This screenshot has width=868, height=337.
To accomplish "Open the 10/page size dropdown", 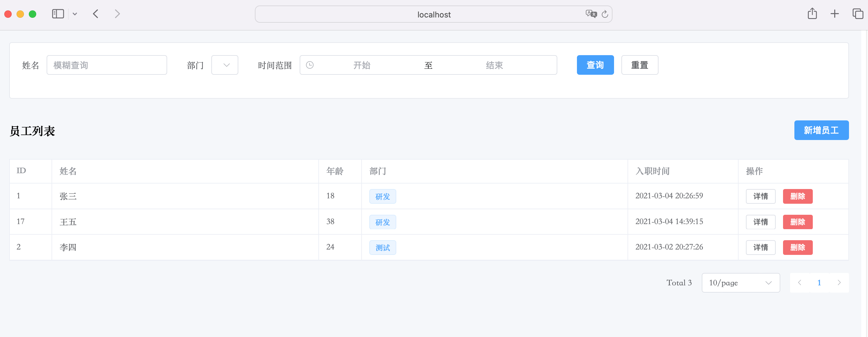I will [x=740, y=283].
